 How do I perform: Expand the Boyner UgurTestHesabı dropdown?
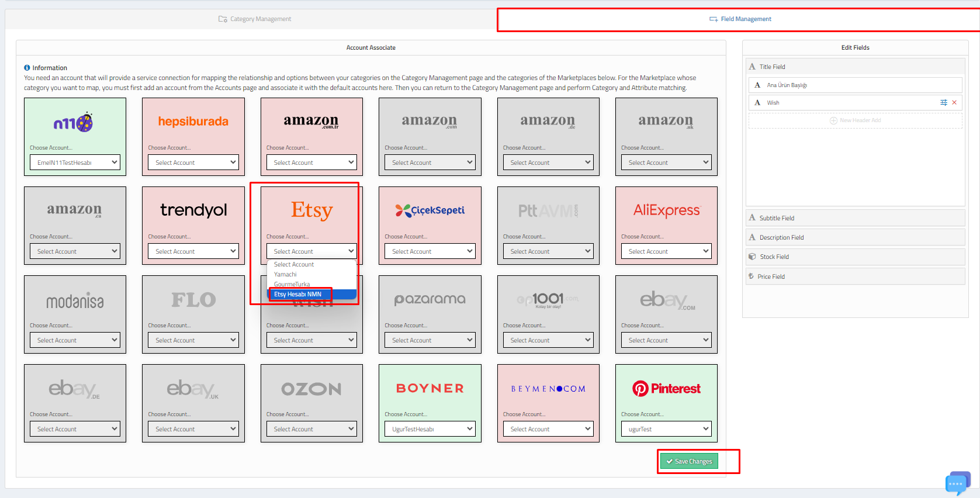click(430, 429)
